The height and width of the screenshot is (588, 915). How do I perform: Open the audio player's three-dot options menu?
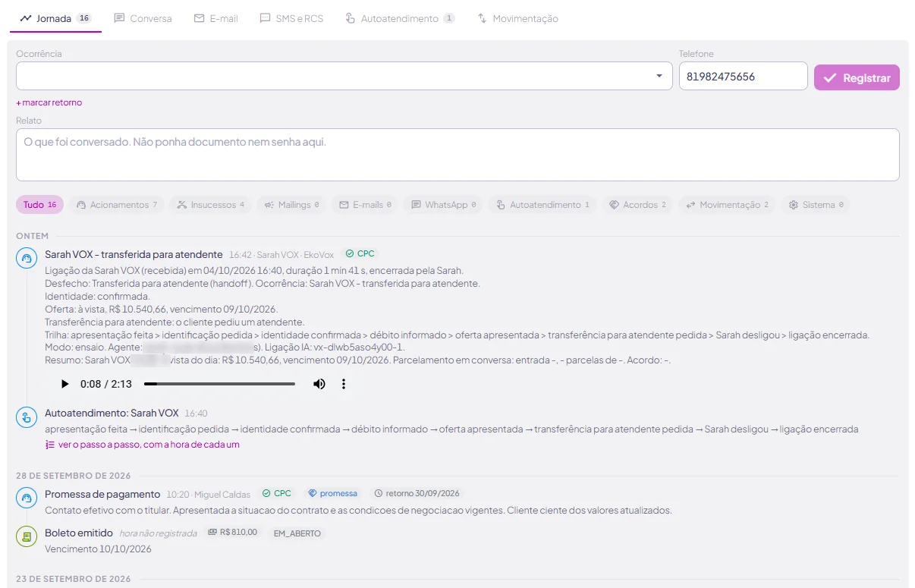coord(344,384)
